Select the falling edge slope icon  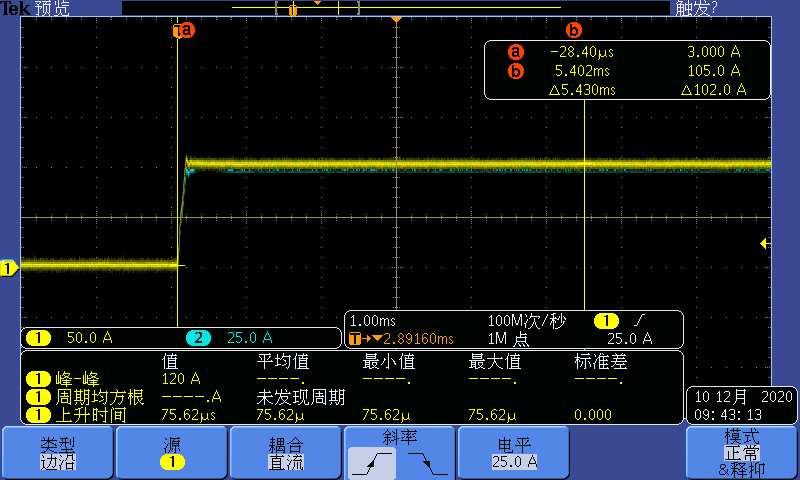point(427,462)
